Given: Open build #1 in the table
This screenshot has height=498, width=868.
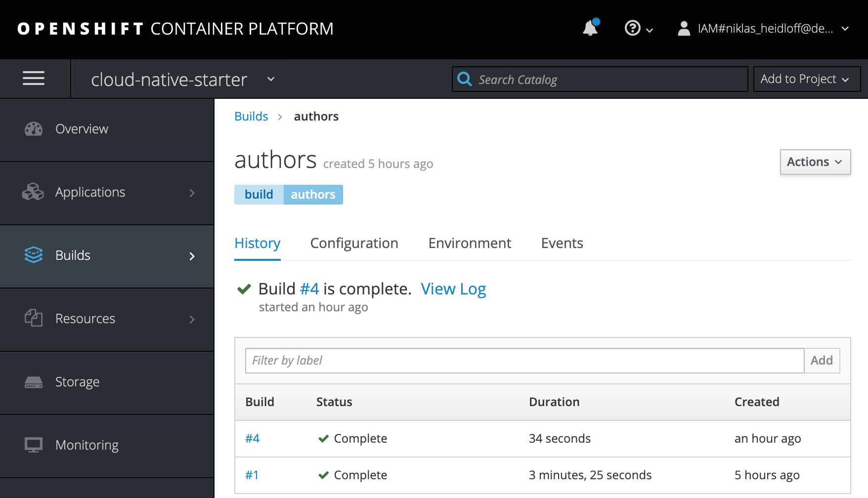Looking at the screenshot, I should pos(252,475).
